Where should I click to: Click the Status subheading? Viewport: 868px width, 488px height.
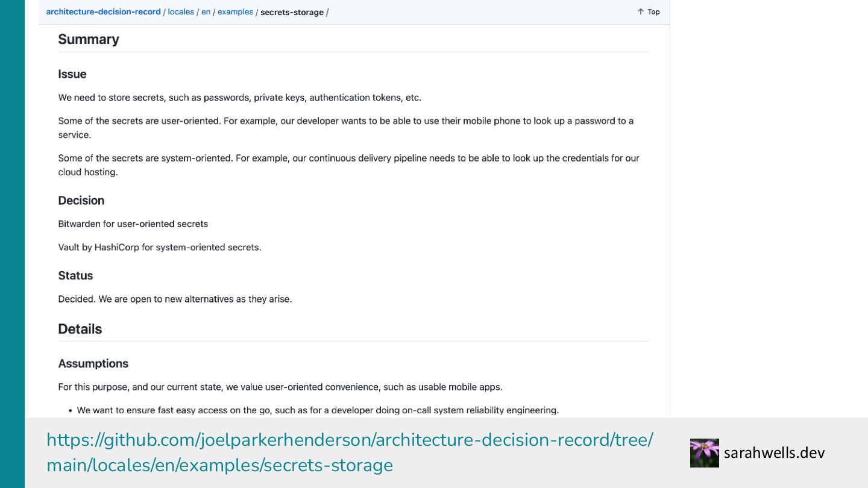[x=75, y=276]
